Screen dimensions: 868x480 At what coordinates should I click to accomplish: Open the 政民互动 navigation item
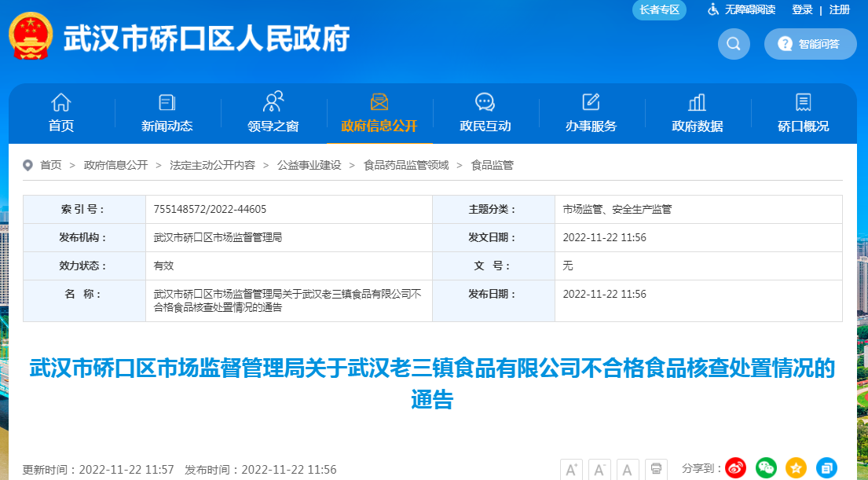coord(485,112)
